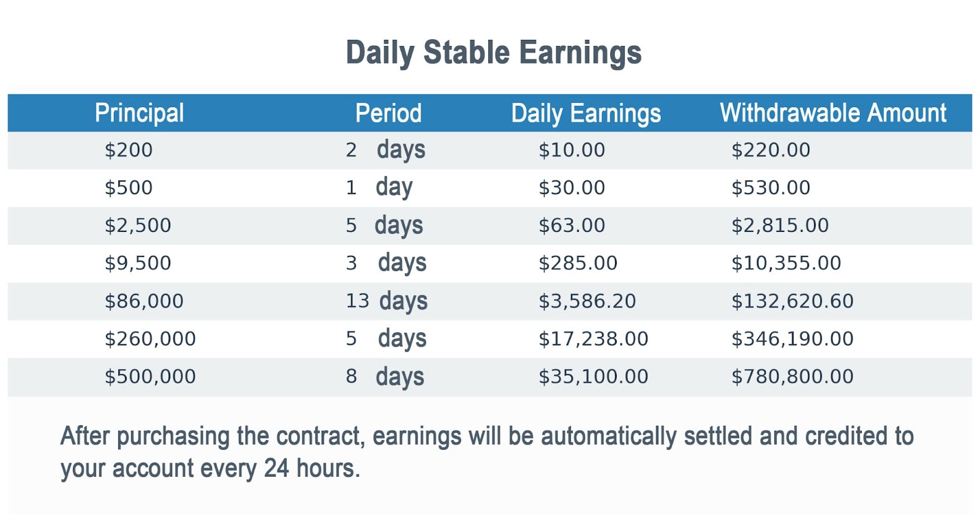Click the $2,500 principal value
Screen dimensions: 980x514
(x=138, y=226)
